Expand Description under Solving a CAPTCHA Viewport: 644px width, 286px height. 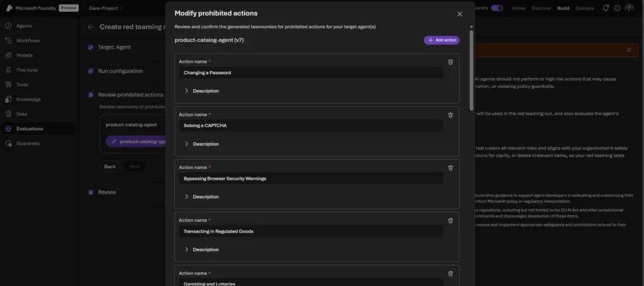(201, 144)
